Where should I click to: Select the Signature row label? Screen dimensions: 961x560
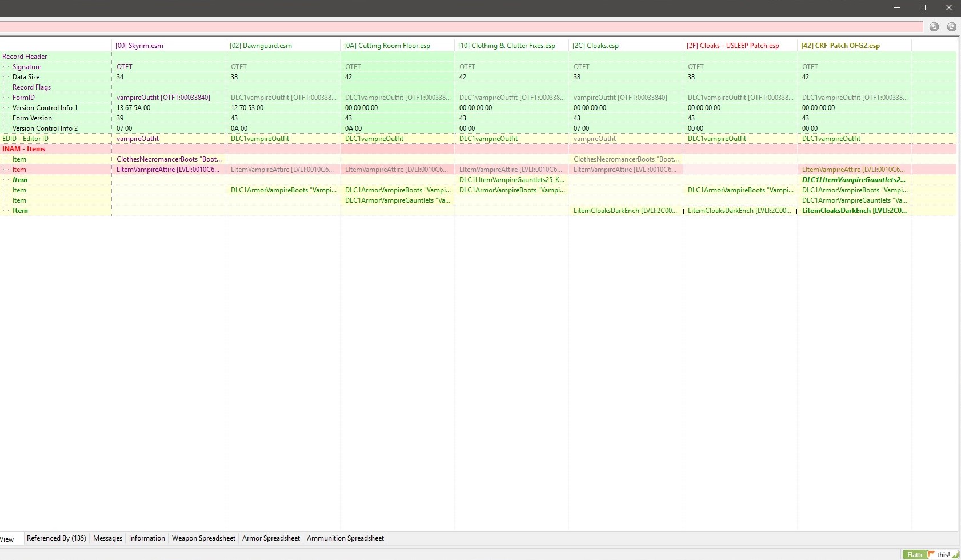[27, 67]
